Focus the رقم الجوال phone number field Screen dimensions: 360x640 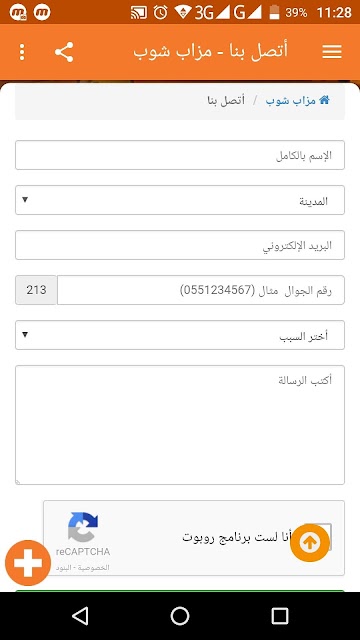coord(201,290)
